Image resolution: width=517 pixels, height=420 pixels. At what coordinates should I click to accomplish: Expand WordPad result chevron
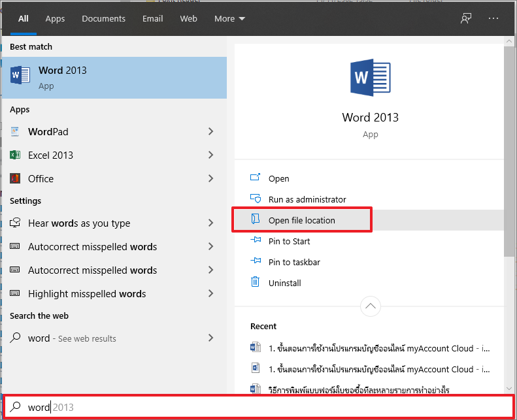(x=211, y=131)
